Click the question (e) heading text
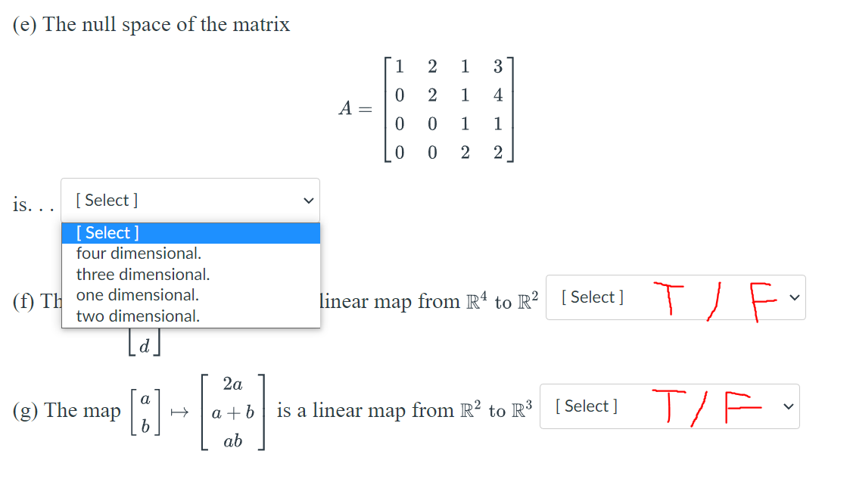 pos(151,24)
